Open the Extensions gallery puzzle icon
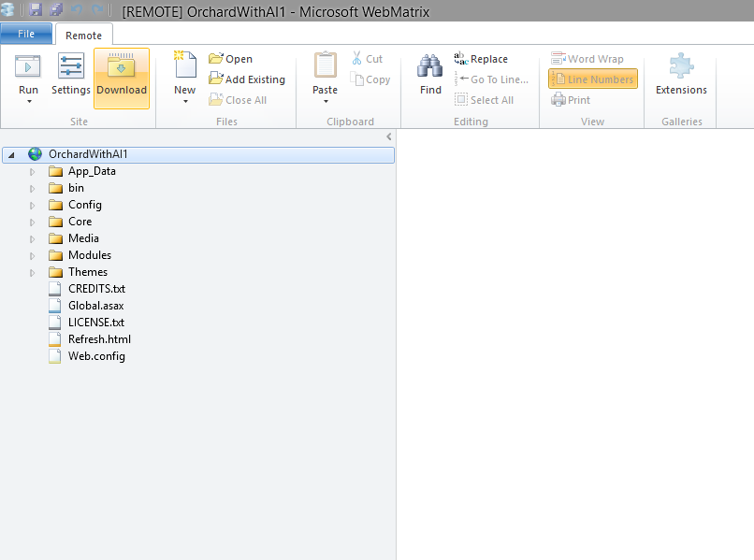 pos(681,65)
